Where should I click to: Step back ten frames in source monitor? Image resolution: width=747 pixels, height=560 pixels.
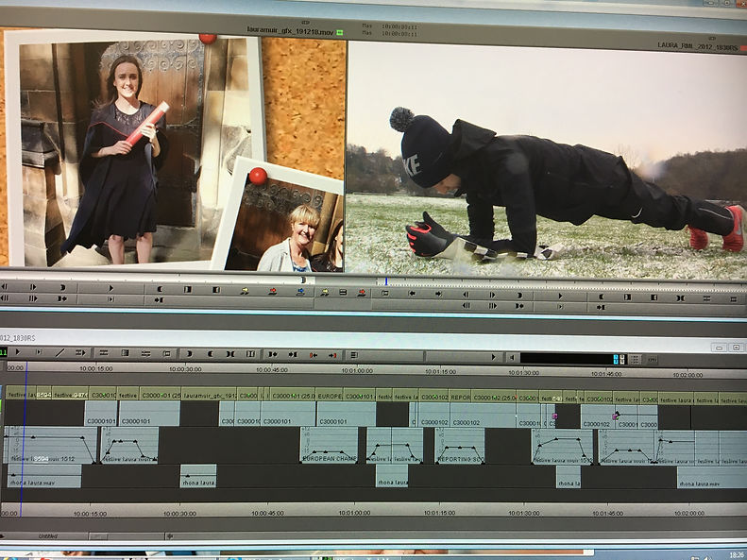tap(5, 298)
